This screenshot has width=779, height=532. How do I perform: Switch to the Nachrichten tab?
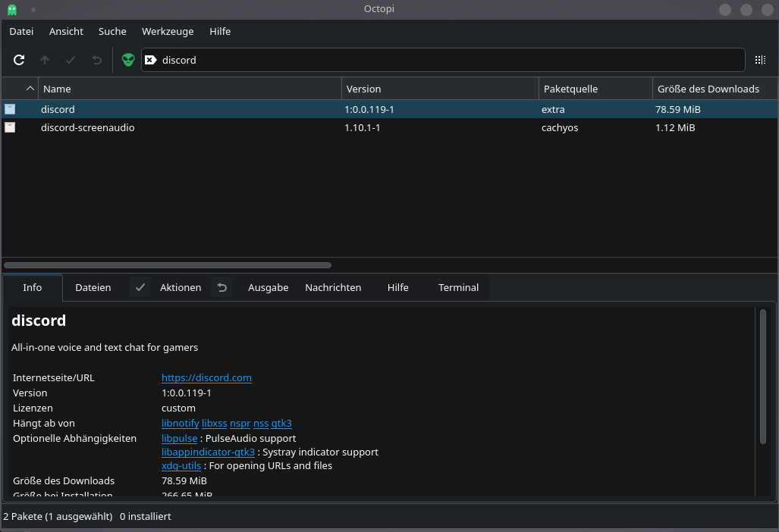tap(333, 287)
